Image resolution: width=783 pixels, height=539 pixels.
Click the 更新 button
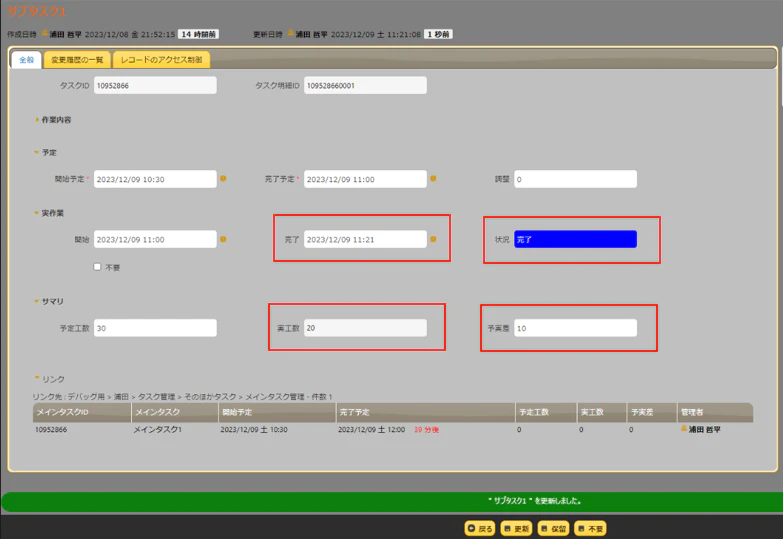tap(516, 529)
